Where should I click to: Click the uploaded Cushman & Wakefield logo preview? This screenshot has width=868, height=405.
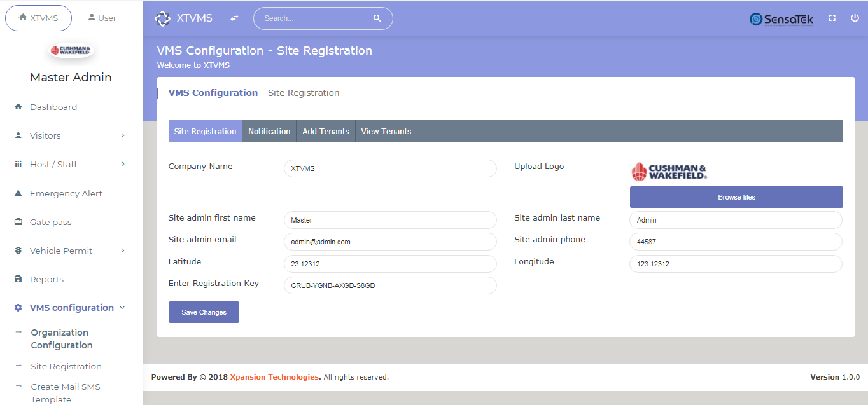[x=669, y=171]
